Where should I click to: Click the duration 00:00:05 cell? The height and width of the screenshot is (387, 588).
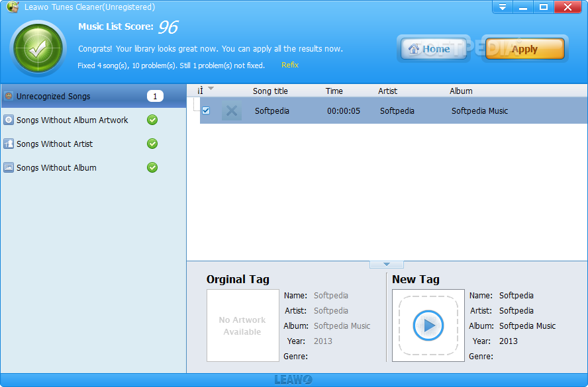pyautogui.click(x=344, y=111)
